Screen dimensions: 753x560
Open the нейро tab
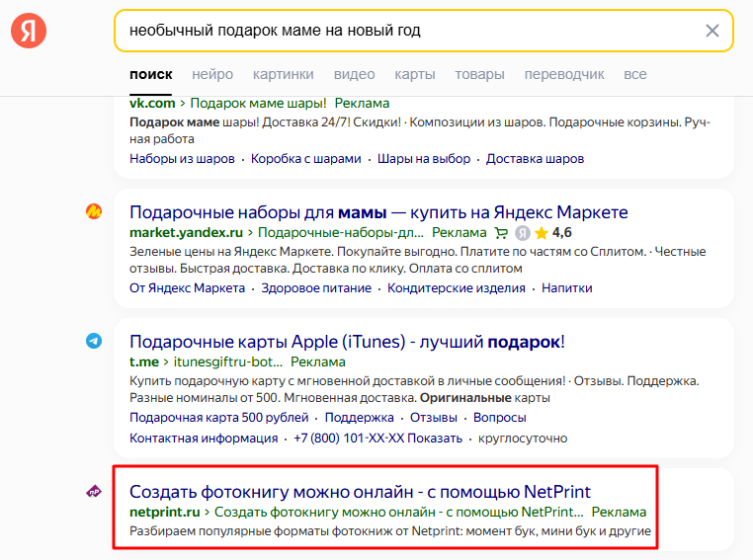tap(212, 74)
